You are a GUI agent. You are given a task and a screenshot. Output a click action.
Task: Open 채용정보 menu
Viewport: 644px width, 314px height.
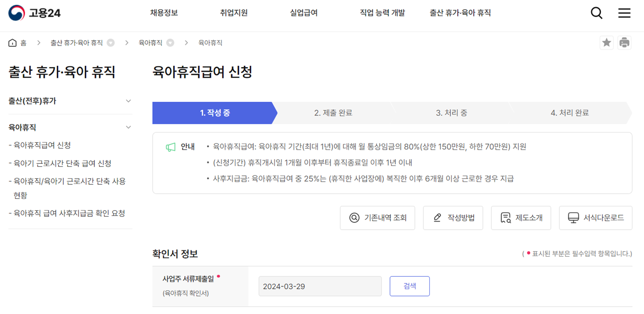(x=164, y=13)
